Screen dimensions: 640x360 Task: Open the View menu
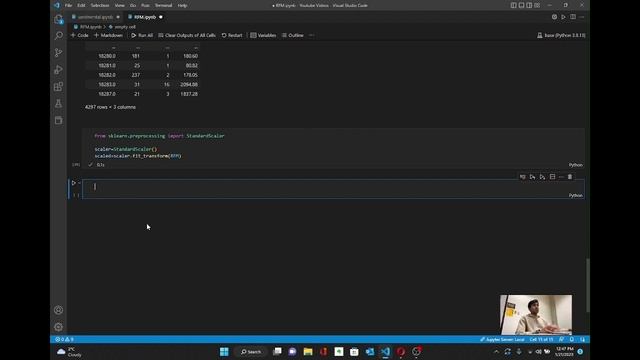(119, 5)
